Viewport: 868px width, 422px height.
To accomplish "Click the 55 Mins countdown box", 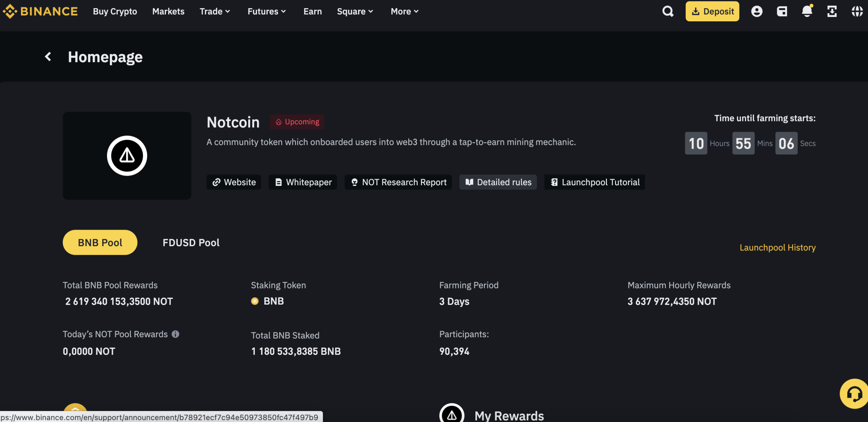I will 743,143.
